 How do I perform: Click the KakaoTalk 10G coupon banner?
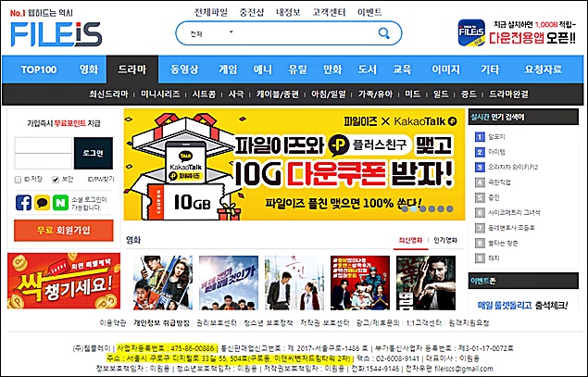pos(294,165)
